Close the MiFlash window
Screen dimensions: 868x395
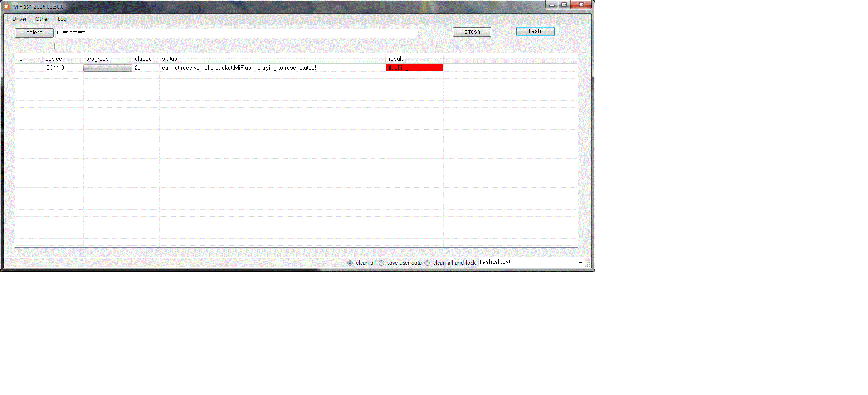coord(581,5)
